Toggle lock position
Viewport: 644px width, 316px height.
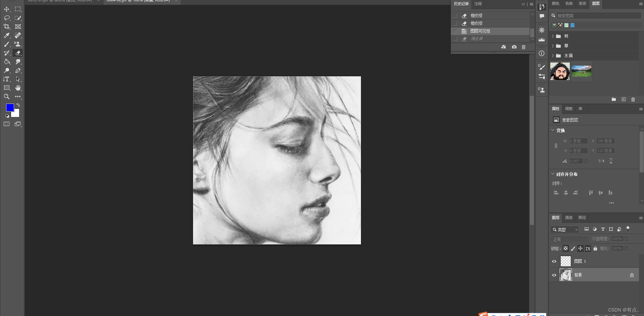pyautogui.click(x=580, y=248)
